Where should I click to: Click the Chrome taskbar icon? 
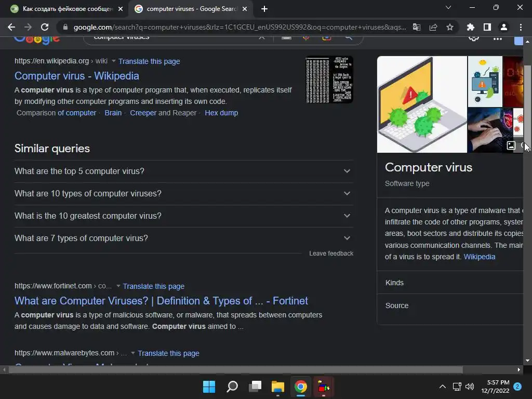[x=301, y=387]
